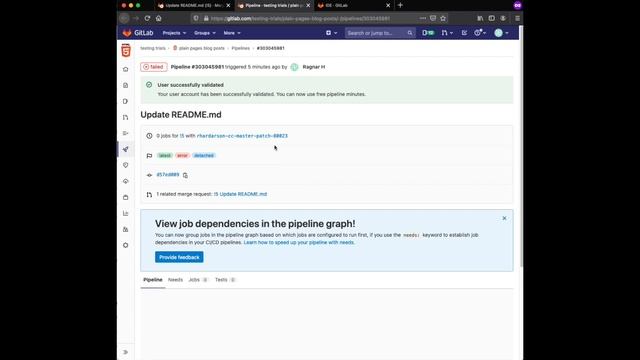640x360 pixels.
Task: Click the GitLab logo in the navbar
Action: [138, 33]
